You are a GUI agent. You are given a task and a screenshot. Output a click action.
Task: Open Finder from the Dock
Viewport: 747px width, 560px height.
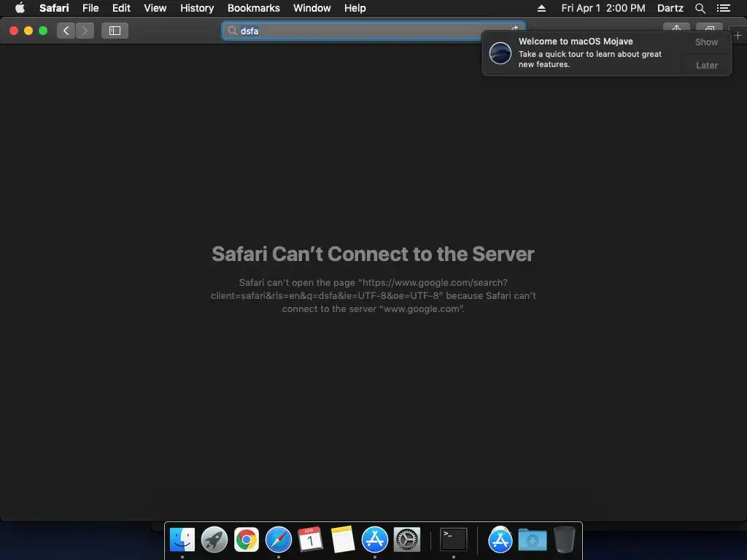point(182,540)
